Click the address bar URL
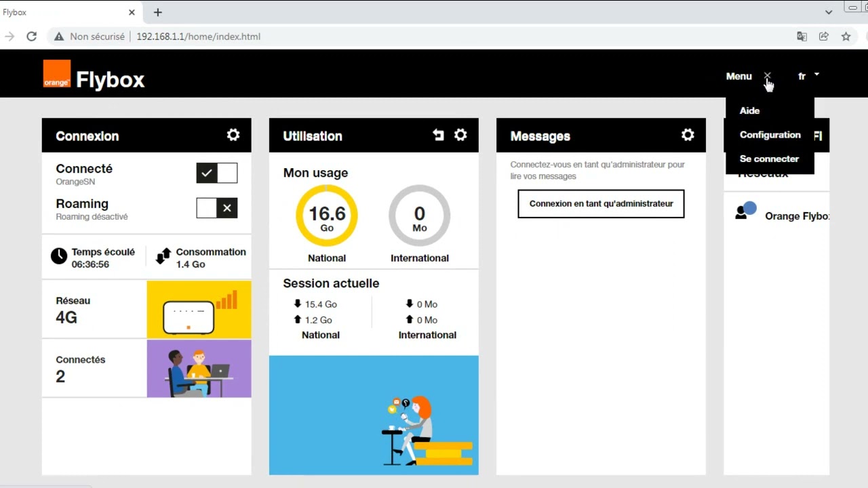 (198, 37)
